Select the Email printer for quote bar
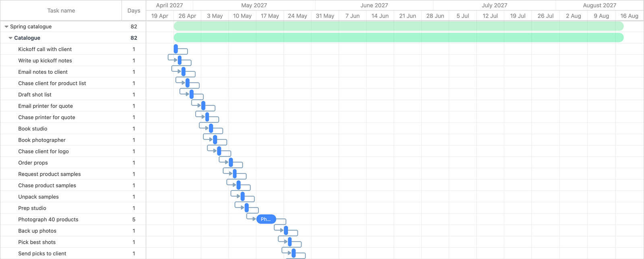Image resolution: width=644 pixels, height=259 pixels. click(x=203, y=106)
